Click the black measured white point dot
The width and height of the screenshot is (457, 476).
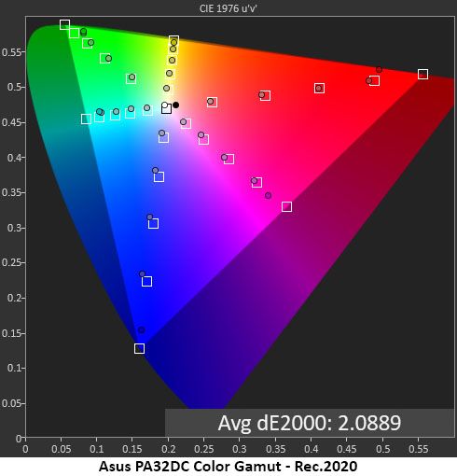pos(175,105)
